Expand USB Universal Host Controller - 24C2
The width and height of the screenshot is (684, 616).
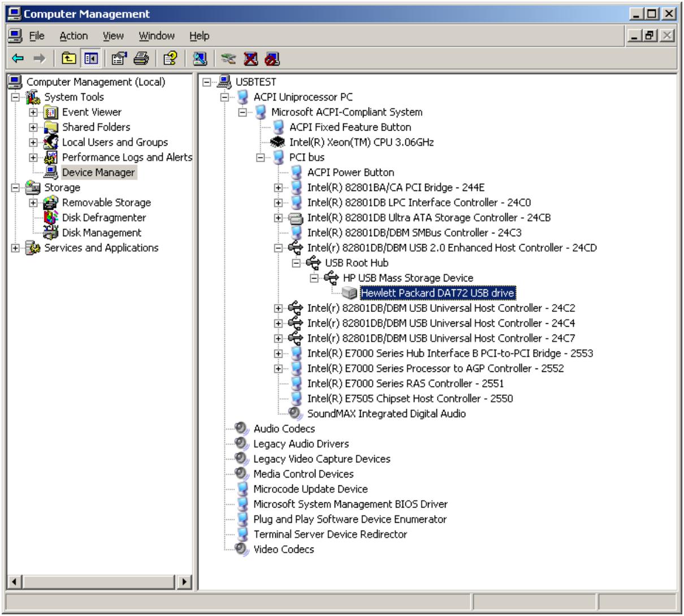(279, 308)
